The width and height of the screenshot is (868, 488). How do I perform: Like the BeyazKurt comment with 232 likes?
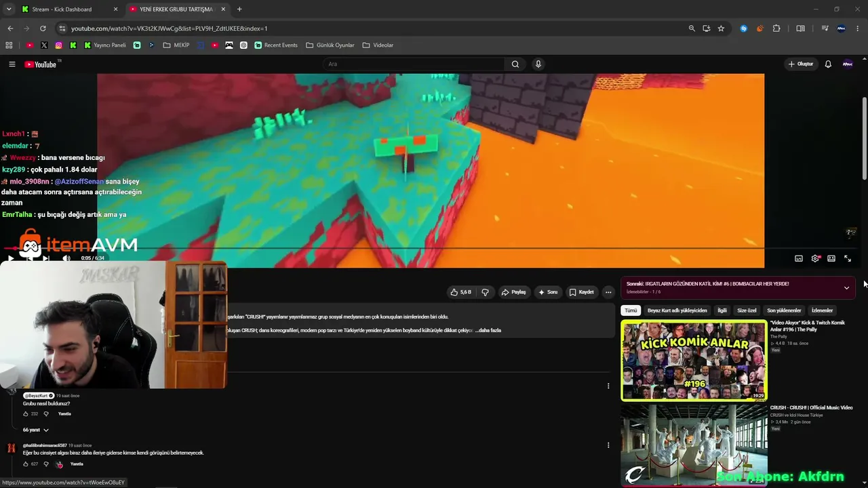pyautogui.click(x=26, y=413)
